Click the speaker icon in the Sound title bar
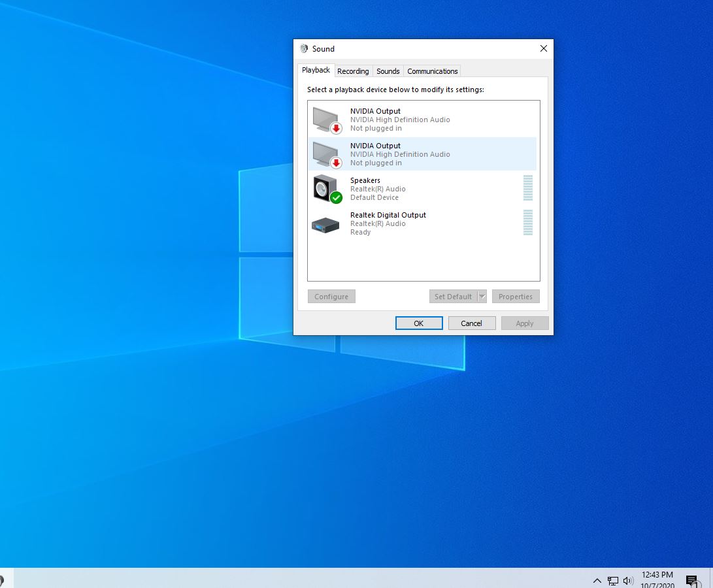The height and width of the screenshot is (588, 713). point(303,48)
